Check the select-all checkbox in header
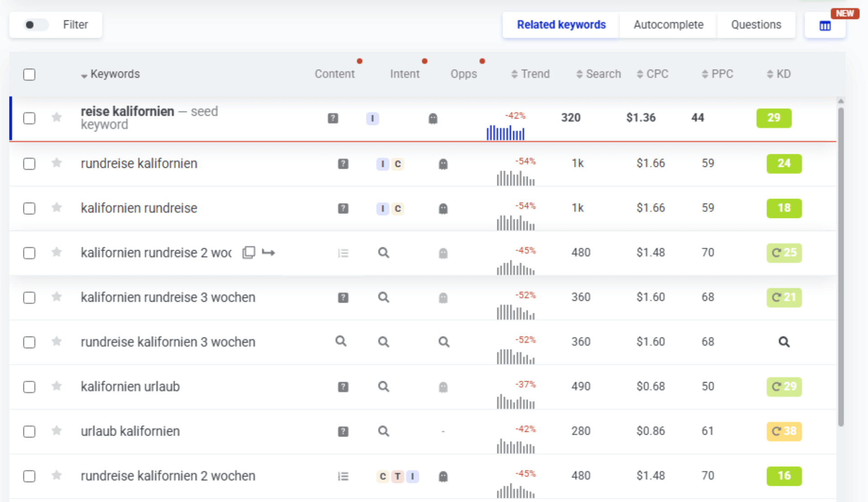The image size is (868, 502). [x=29, y=74]
